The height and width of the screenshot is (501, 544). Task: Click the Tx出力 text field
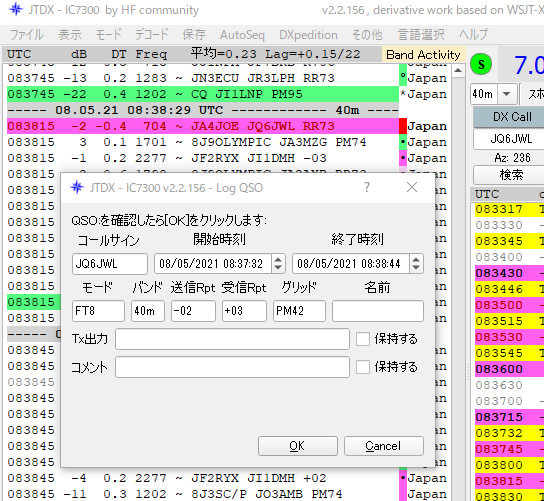click(232, 339)
